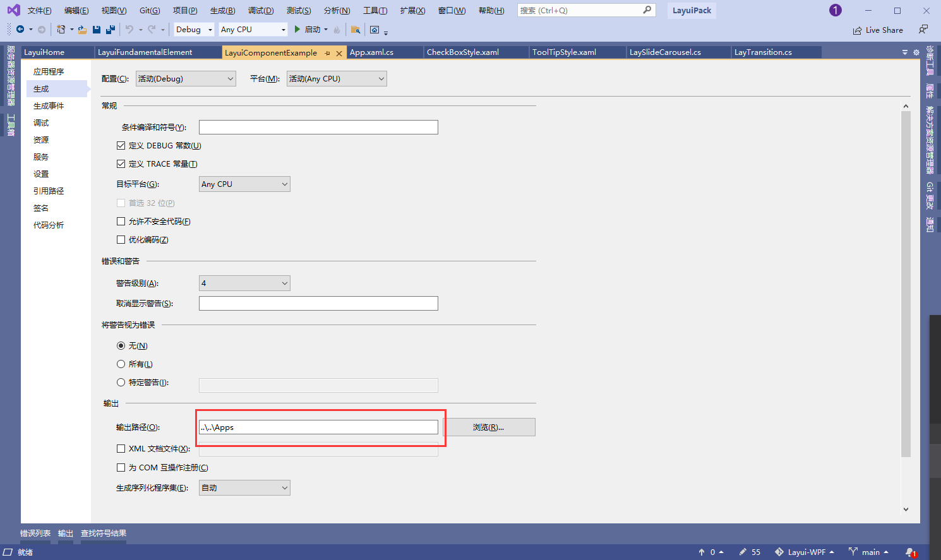Screen dimensions: 941x560
Task: Click the undo arrow icon
Action: coord(129,30)
